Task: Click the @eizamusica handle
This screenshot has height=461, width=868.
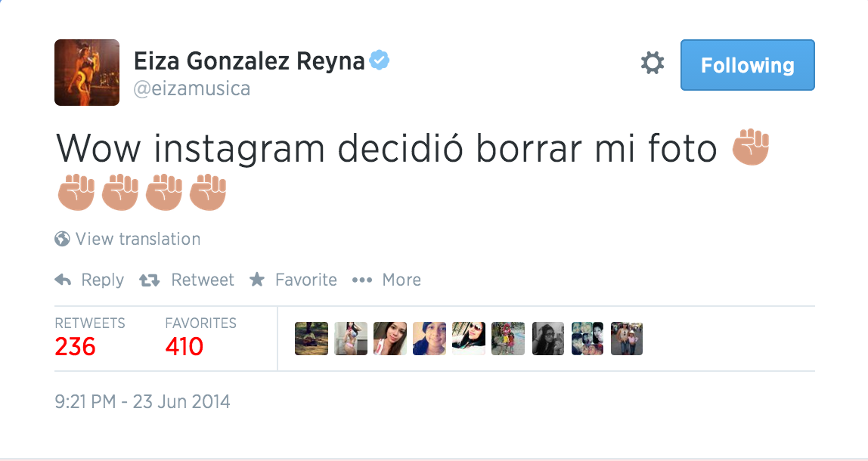Action: coord(191,88)
